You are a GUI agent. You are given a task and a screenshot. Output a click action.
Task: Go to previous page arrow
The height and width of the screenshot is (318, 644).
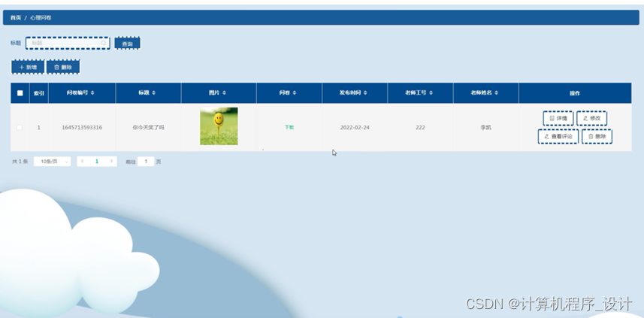point(83,162)
